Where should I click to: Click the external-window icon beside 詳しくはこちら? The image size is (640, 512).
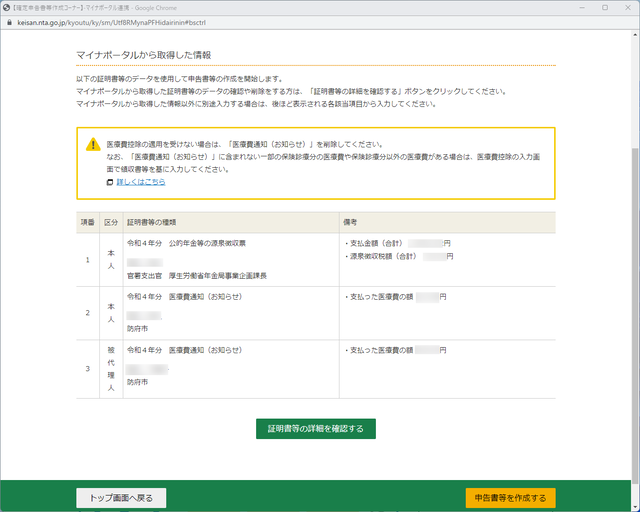(110, 182)
